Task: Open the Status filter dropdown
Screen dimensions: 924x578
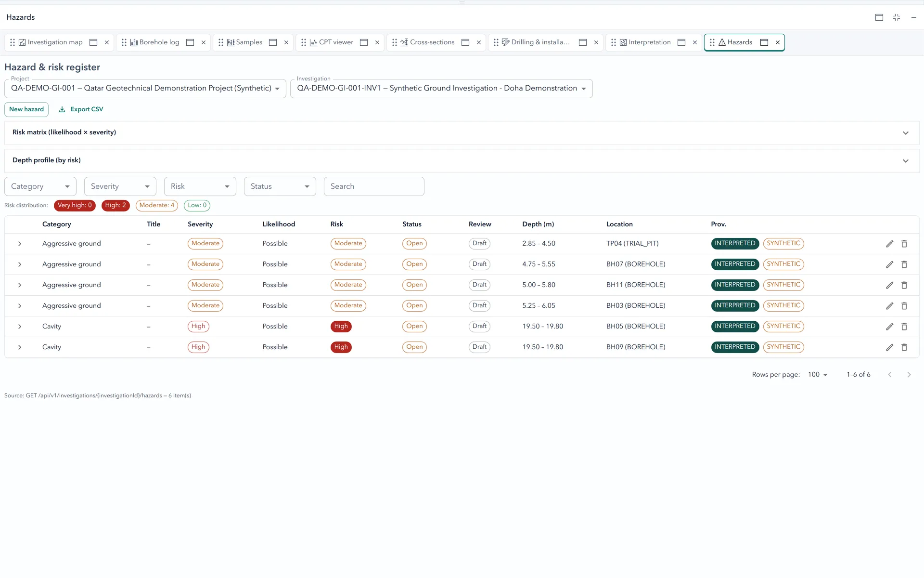Action: point(280,186)
